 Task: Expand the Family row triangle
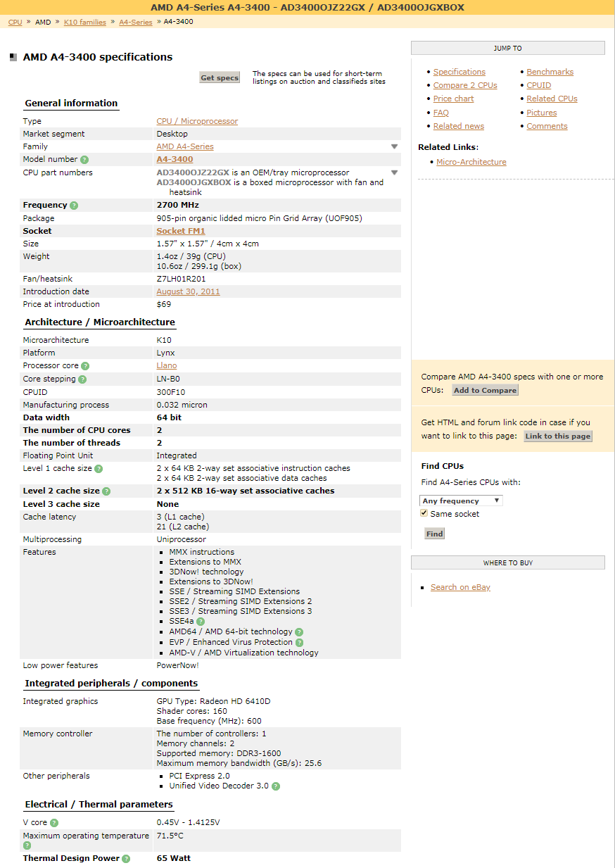(x=395, y=146)
